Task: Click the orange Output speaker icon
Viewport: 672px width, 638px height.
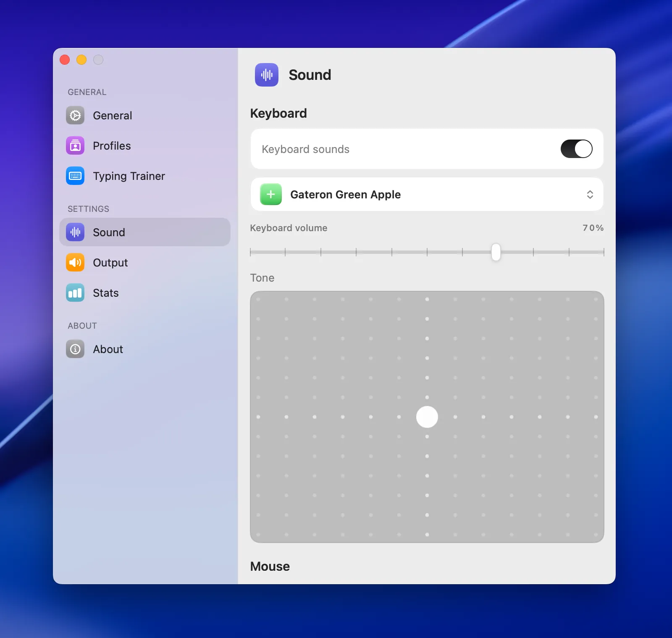Action: 75,263
